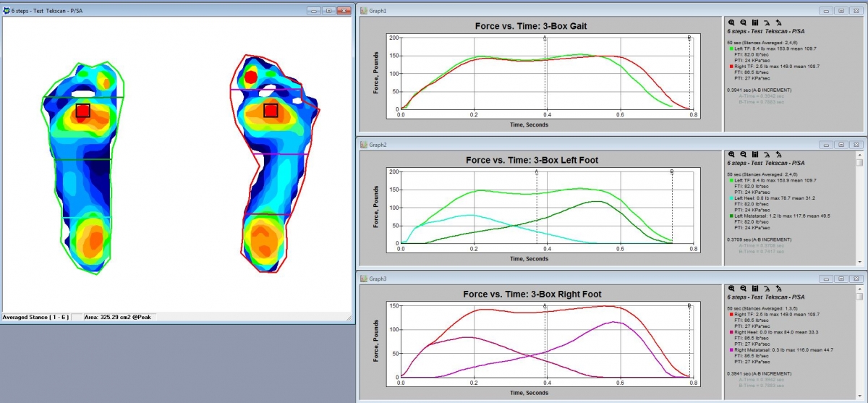Click the magenta Right Metatarsal legend swatch
868x403 pixels.
730,349
